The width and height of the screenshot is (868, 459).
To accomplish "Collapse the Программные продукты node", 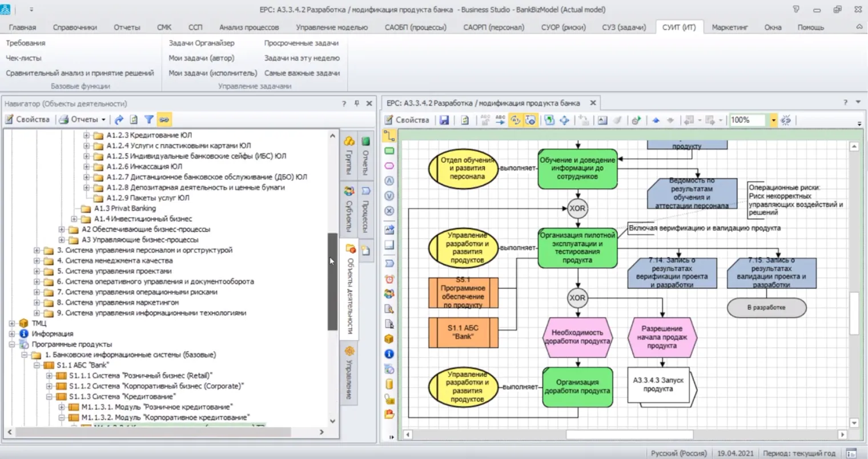I will [x=11, y=344].
